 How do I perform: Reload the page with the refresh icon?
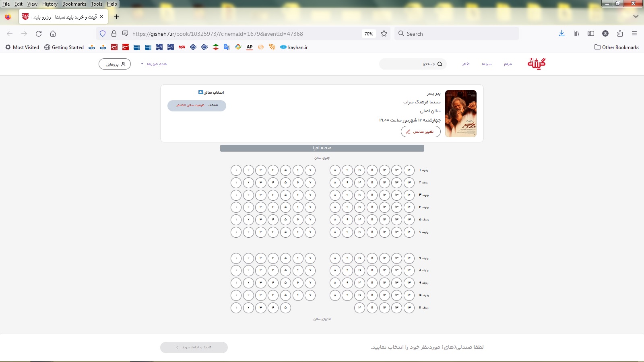pos(39,34)
